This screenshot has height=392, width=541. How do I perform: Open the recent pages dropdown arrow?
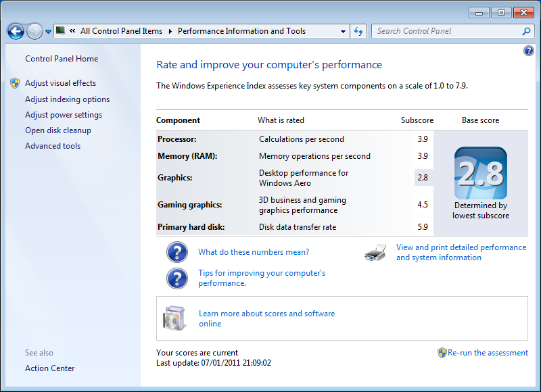pos(48,31)
